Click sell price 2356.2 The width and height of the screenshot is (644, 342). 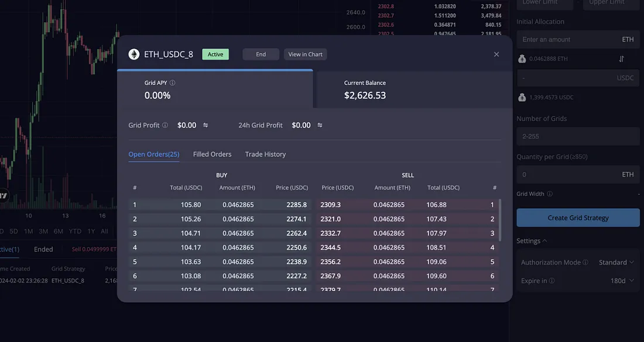point(331,262)
